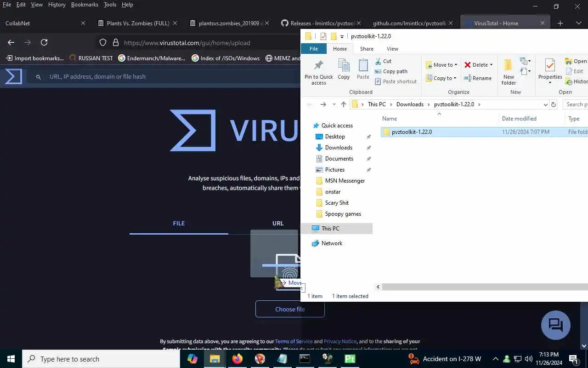Open the recent locations dropdown arrow
This screenshot has width=588, height=368.
(x=334, y=104)
